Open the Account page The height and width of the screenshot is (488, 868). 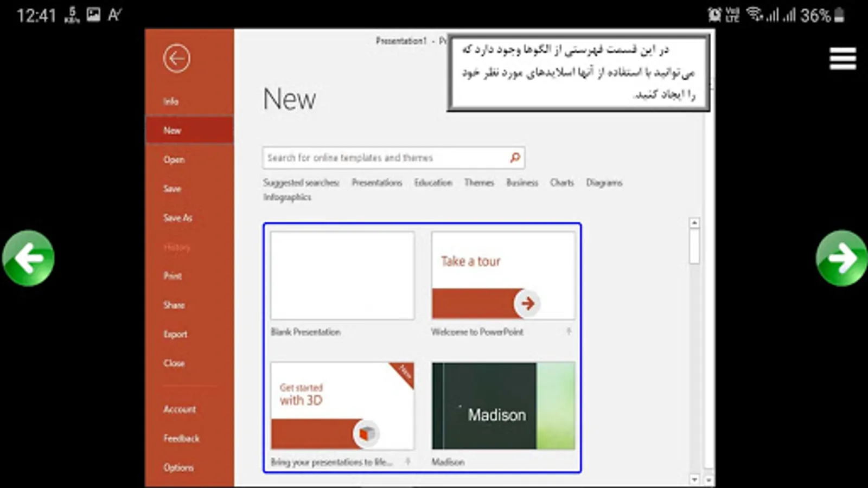coord(180,409)
